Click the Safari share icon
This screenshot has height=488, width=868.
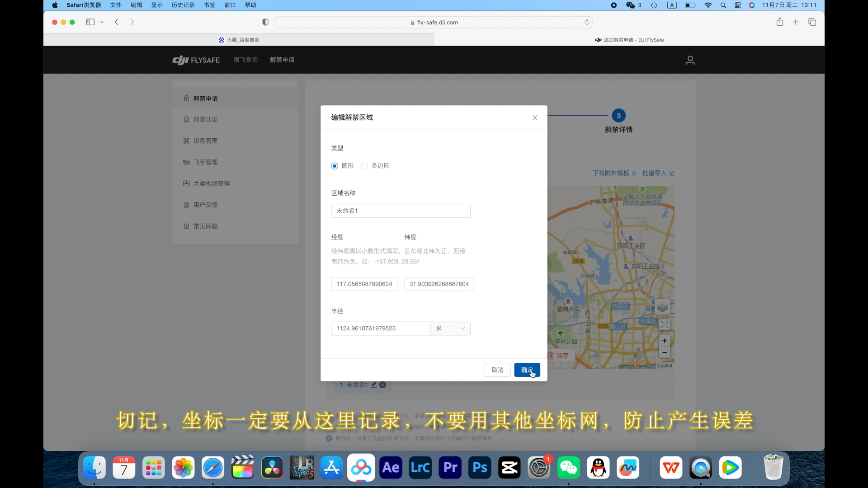coord(780,22)
